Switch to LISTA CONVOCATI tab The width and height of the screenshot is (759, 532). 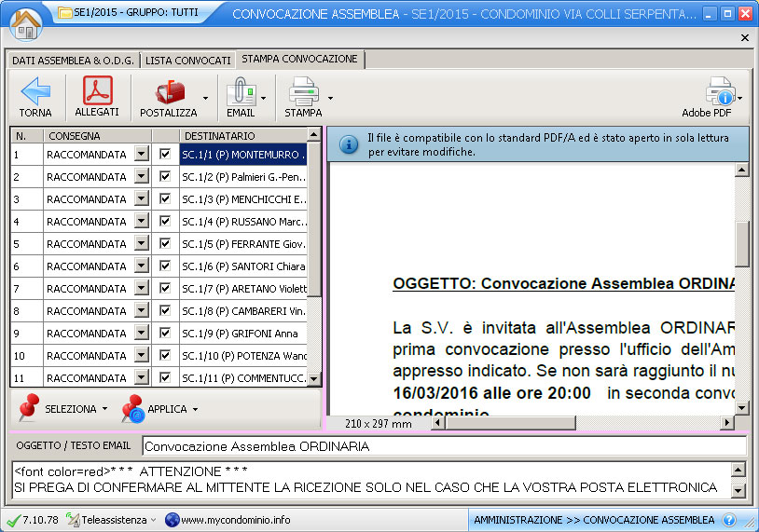(187, 61)
